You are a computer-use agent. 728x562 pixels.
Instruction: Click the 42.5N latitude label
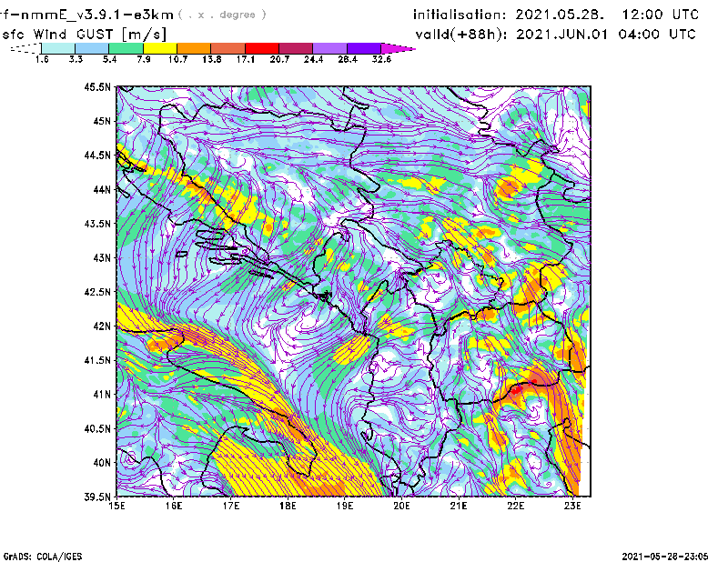[x=97, y=292]
